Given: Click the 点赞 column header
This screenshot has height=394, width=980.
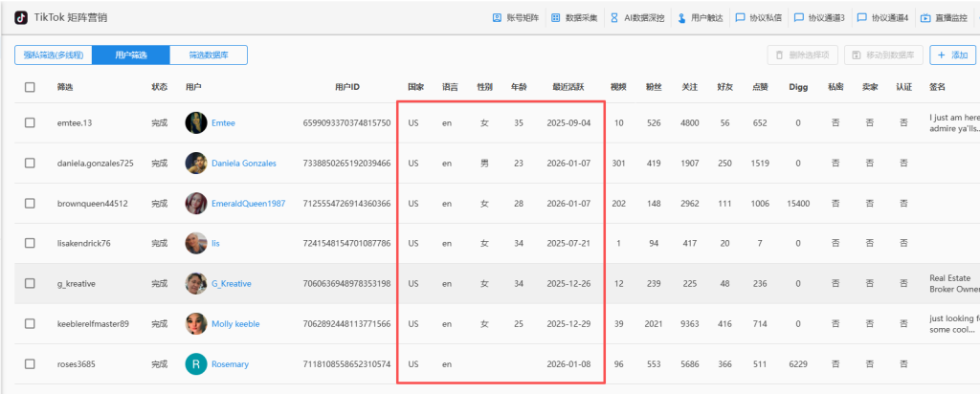Looking at the screenshot, I should pos(760,87).
